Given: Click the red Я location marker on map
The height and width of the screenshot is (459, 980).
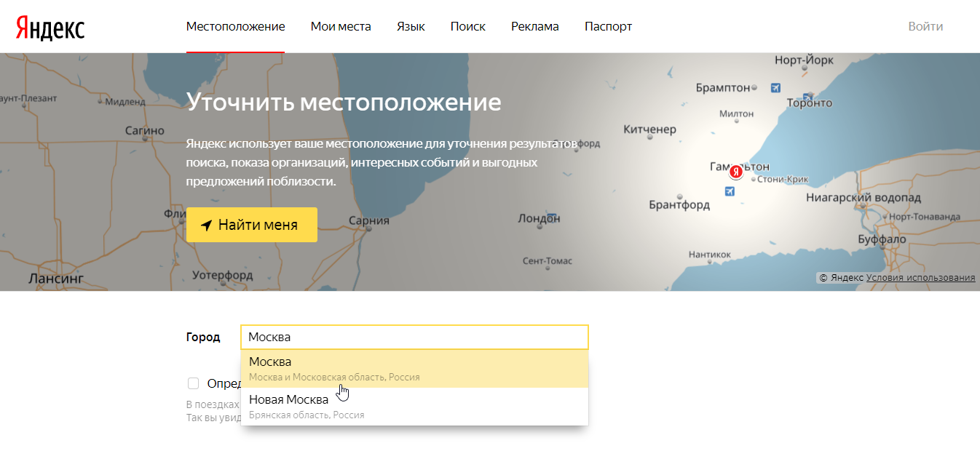Looking at the screenshot, I should pyautogui.click(x=736, y=172).
